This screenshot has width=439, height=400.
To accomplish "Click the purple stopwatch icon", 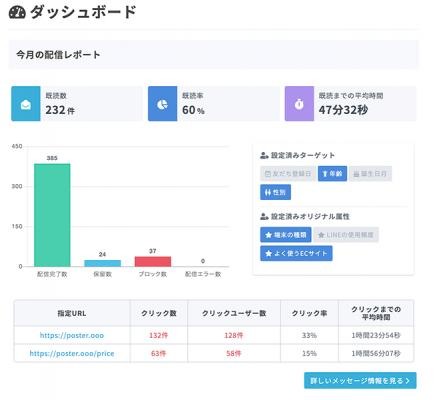I will pos(299,104).
